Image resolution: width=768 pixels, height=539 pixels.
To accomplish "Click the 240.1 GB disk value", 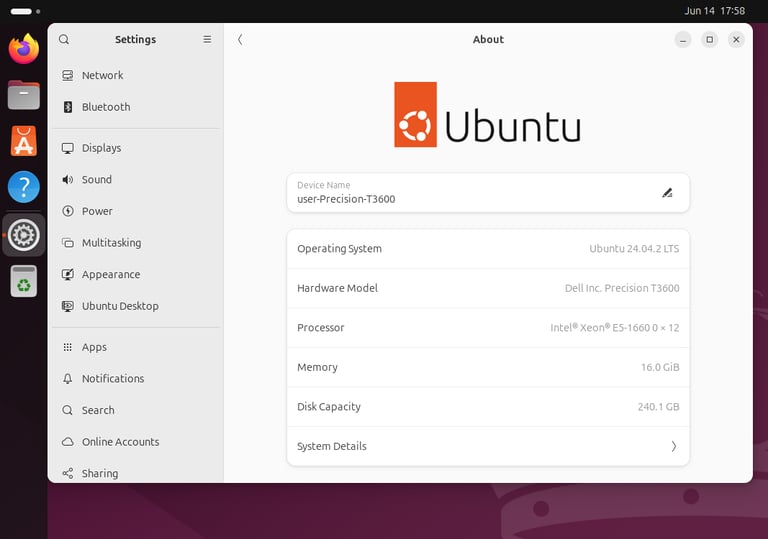I will (x=658, y=407).
